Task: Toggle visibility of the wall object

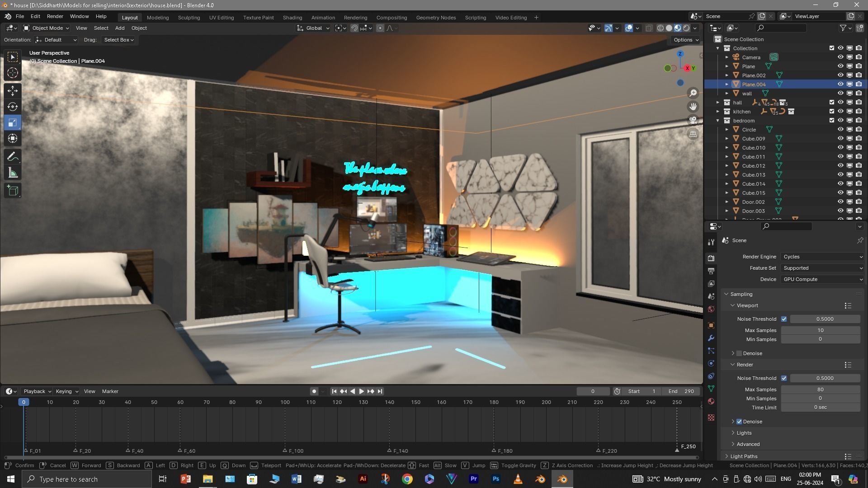Action: 840,93
